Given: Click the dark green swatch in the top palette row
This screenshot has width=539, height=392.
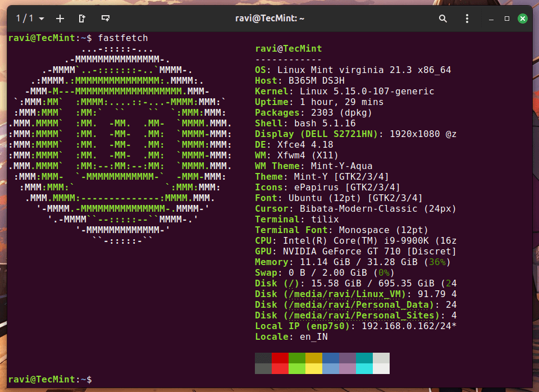Looking at the screenshot, I should click(x=297, y=358).
